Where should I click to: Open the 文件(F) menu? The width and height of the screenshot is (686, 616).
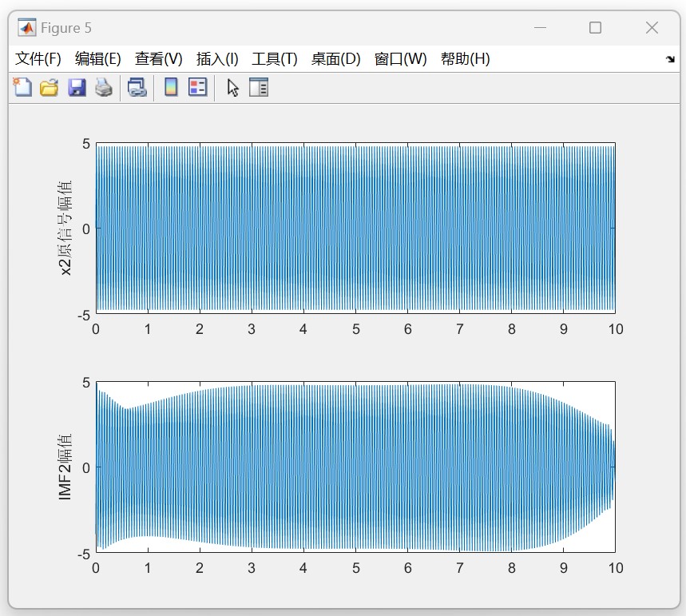tap(38, 58)
